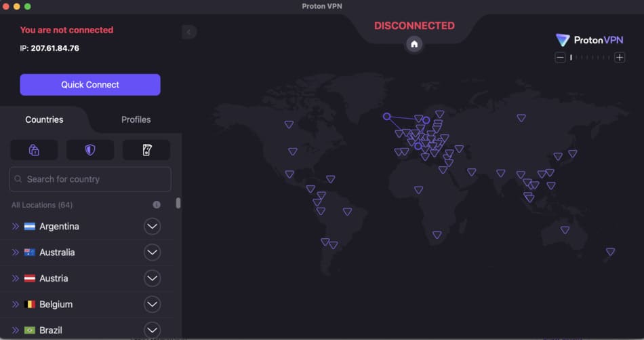Viewport: 644px width, 340px height.
Task: Expand the Belgium server list
Action: 153,304
